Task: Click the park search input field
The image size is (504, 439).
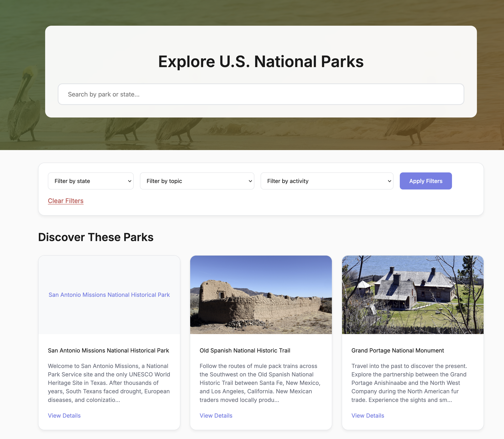Action: click(x=261, y=94)
